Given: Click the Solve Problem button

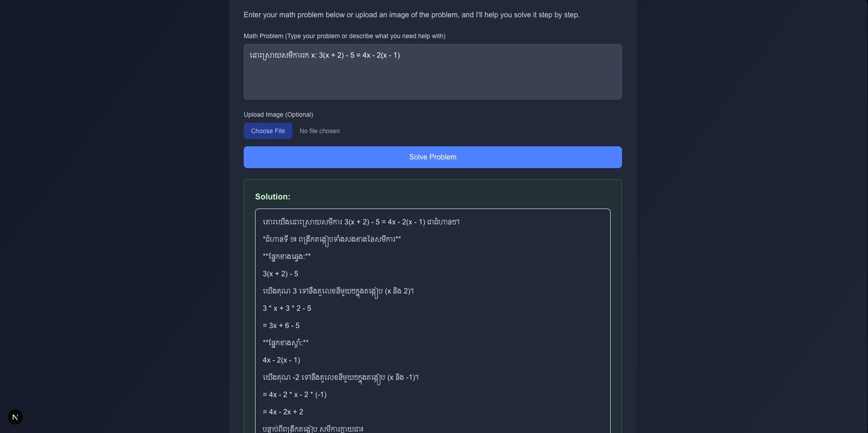Looking at the screenshot, I should click(432, 157).
